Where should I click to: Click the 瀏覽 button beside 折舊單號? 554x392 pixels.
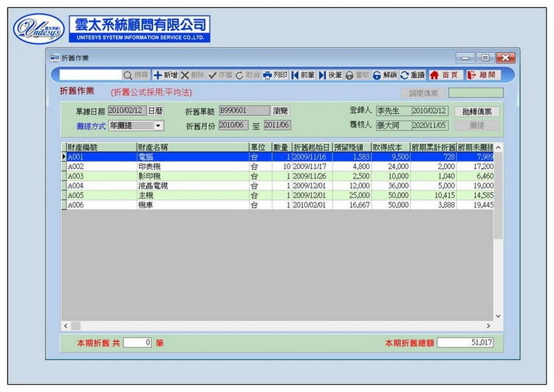point(280,111)
